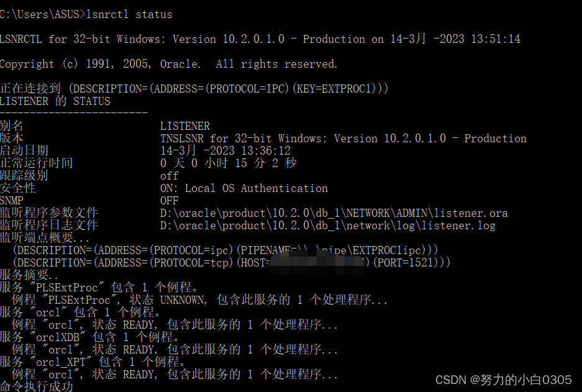Image resolution: width=582 pixels, height=392 pixels.
Task: Click the listener.log file path
Action: (x=327, y=226)
